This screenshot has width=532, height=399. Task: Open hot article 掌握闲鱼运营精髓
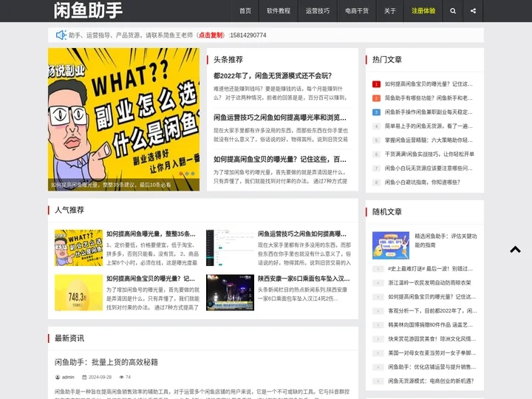(x=429, y=140)
